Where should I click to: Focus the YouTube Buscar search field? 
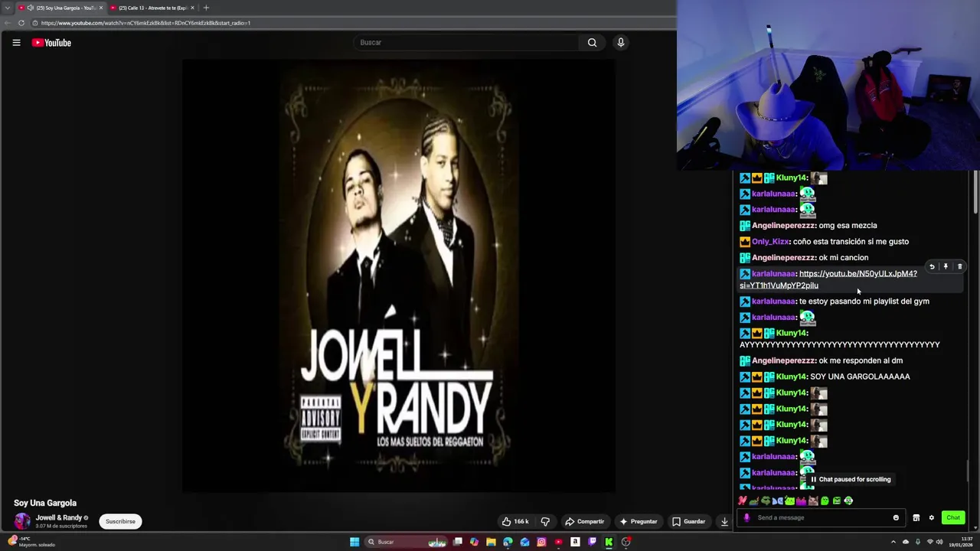467,43
